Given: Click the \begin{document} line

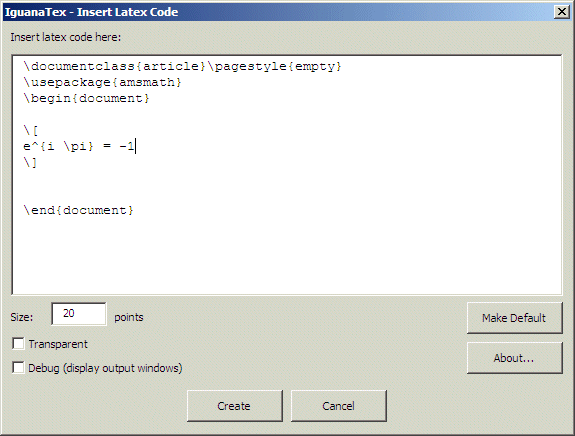Looking at the screenshot, I should tap(86, 98).
